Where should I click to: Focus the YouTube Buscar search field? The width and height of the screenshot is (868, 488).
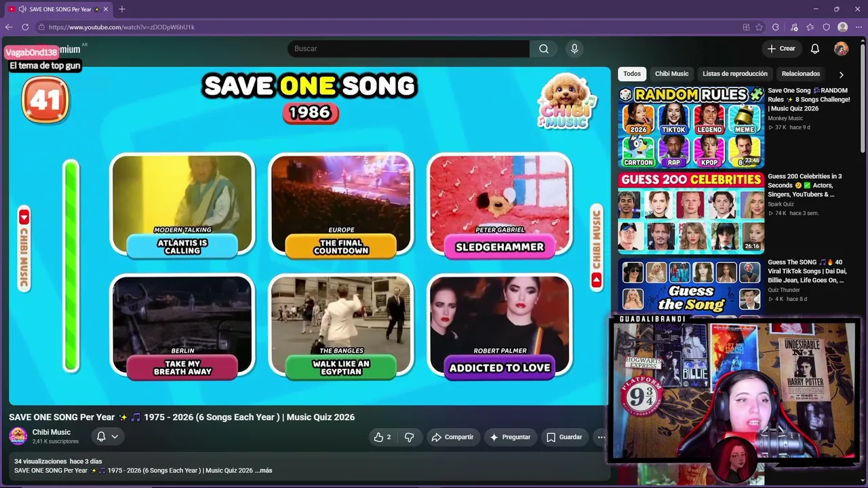coord(409,49)
